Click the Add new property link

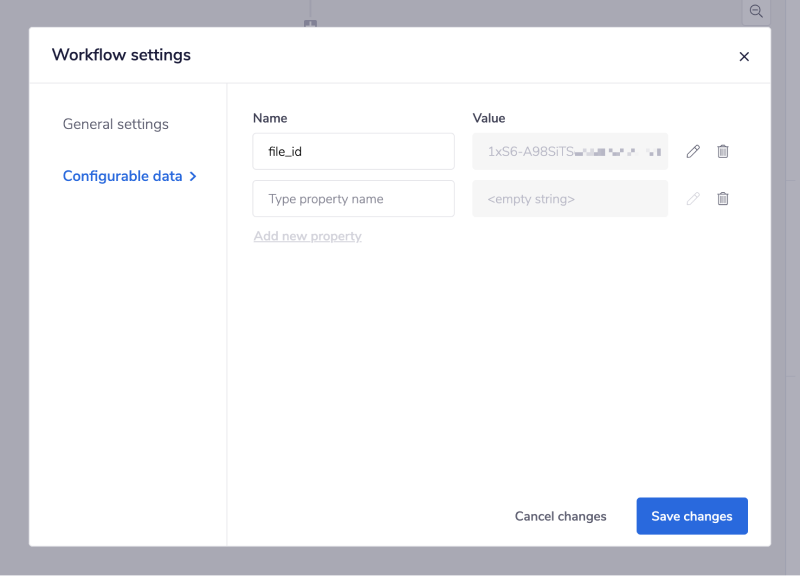tap(307, 236)
